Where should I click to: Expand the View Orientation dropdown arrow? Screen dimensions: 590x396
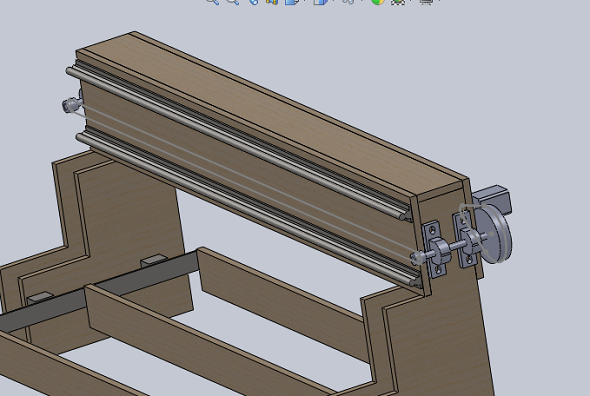point(304,1)
